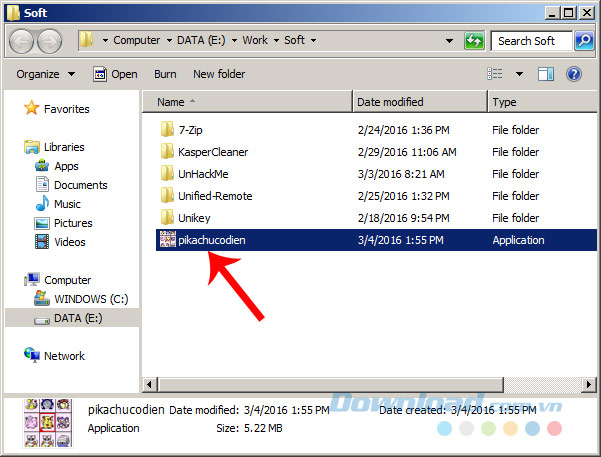Image resolution: width=601 pixels, height=457 pixels.
Task: Click the Unified-Remote folder icon
Action: click(x=167, y=196)
